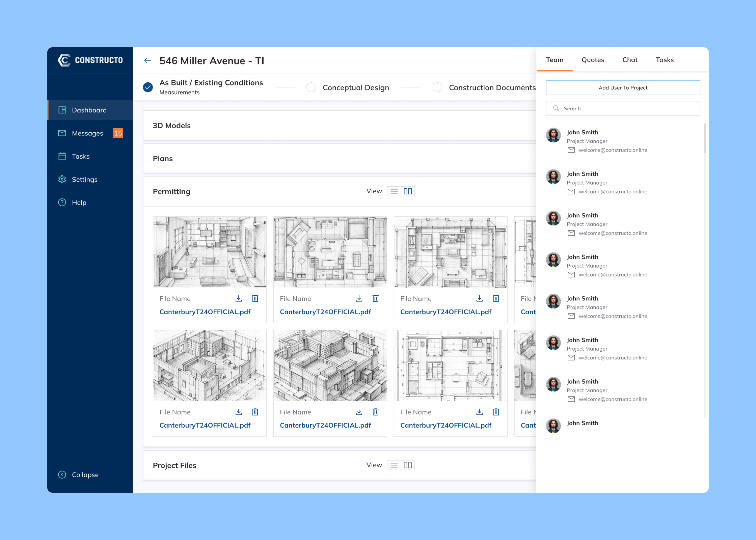Expand the 3D Models section

pos(172,125)
